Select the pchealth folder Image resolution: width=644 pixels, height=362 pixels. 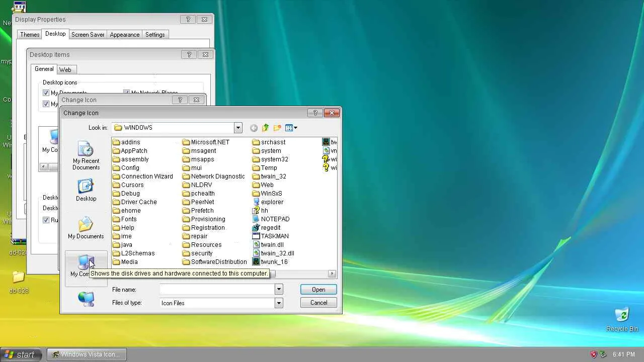pos(199,194)
